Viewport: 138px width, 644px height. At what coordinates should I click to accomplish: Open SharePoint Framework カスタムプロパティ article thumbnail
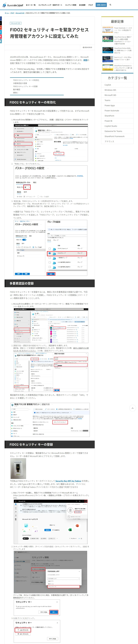pos(108,68)
